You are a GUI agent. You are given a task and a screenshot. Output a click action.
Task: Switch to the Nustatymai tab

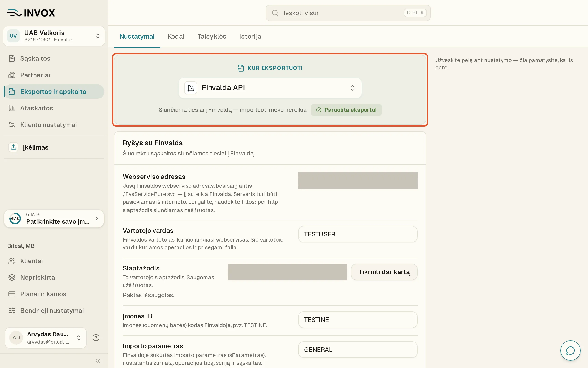[137, 37]
